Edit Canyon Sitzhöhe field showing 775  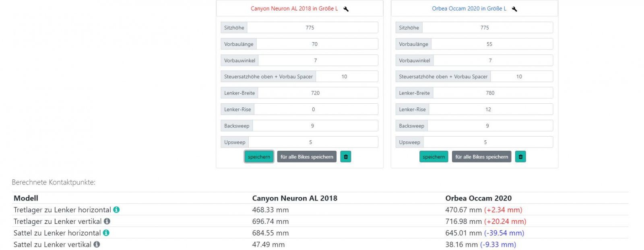coord(312,28)
